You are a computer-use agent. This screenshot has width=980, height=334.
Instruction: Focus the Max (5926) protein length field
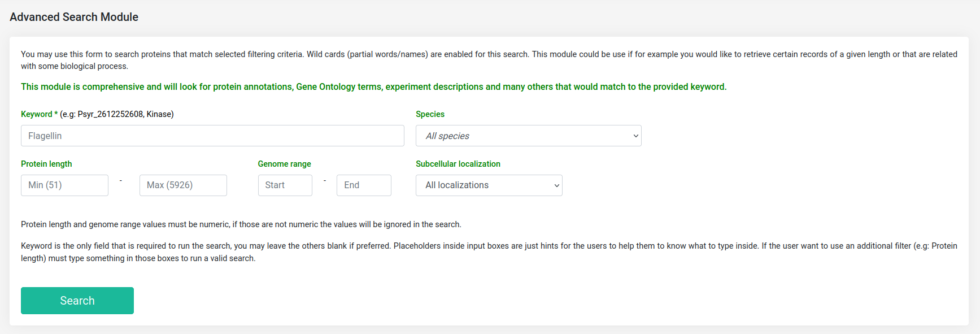point(183,185)
